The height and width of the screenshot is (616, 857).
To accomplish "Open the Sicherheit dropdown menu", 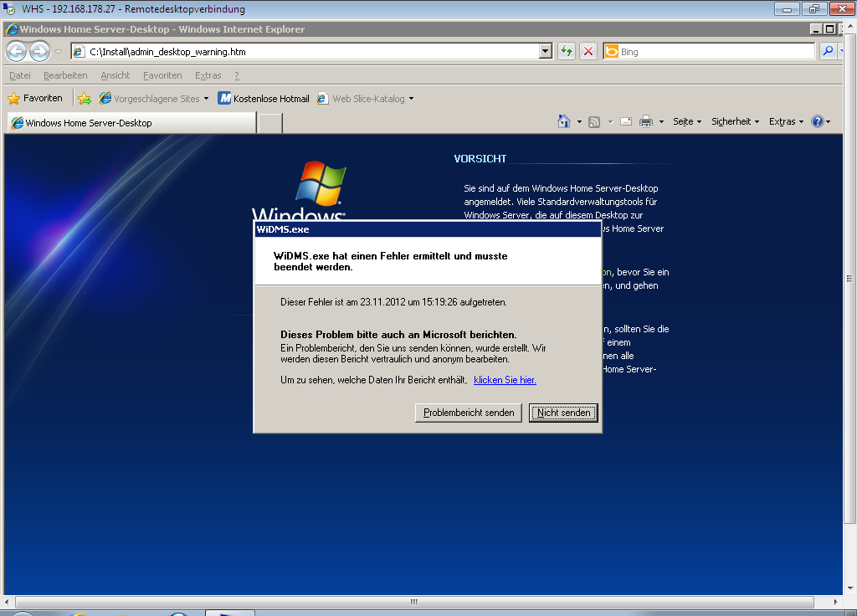I will 735,121.
